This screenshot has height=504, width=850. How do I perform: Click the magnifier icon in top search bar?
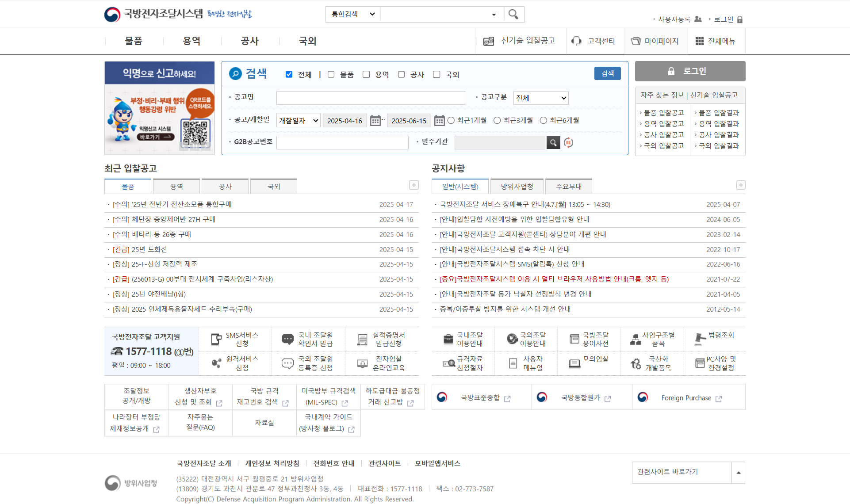pos(513,14)
